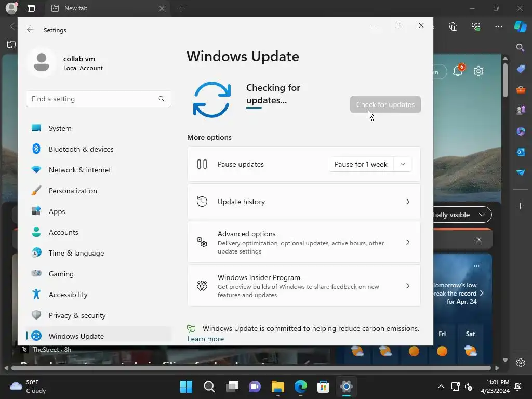The width and height of the screenshot is (532, 399).
Task: Open Edge sidebar tools briefcase icon
Action: click(x=521, y=89)
